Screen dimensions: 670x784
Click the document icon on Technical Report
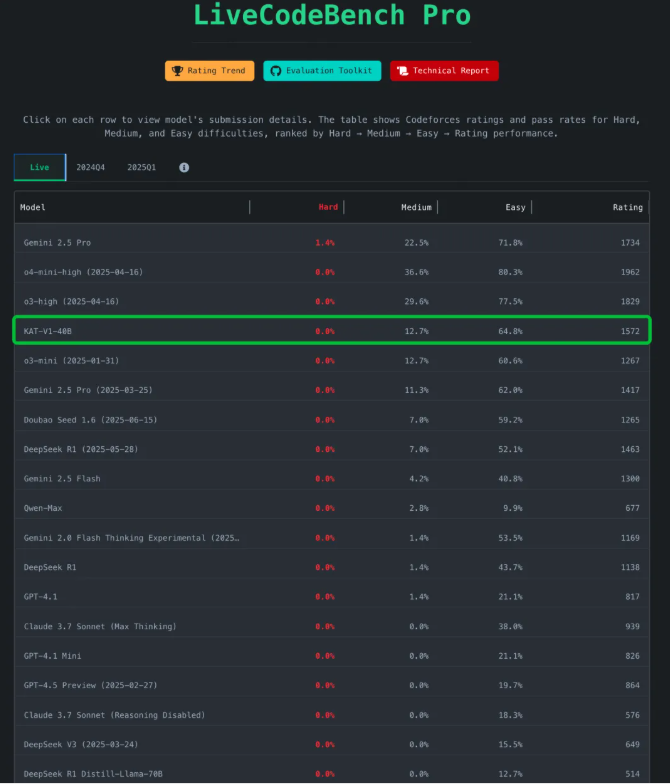click(402, 71)
